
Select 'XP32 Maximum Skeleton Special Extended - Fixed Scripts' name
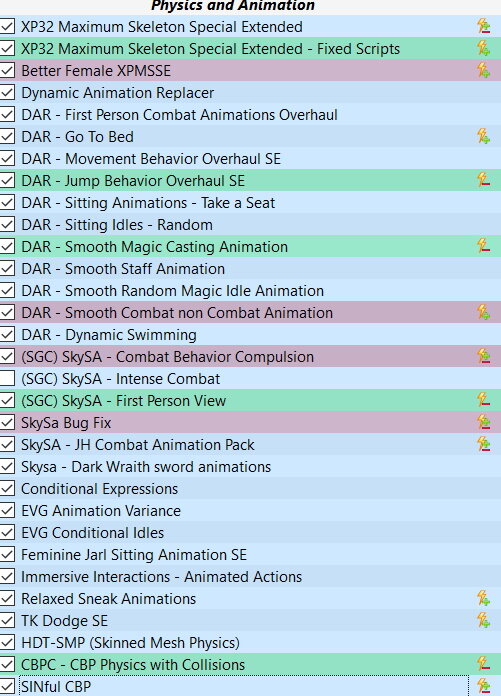(x=211, y=49)
